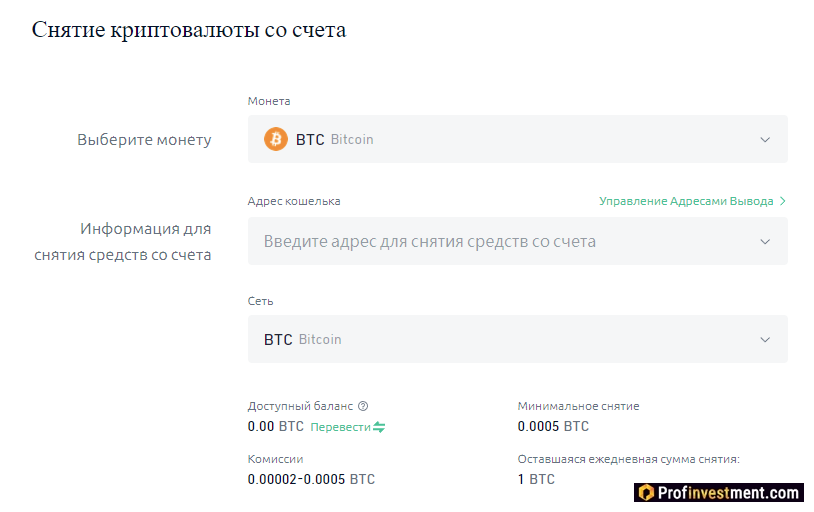Open the BTC Bitcoin coin selector
This screenshot has height=512, width=814.
click(x=500, y=139)
